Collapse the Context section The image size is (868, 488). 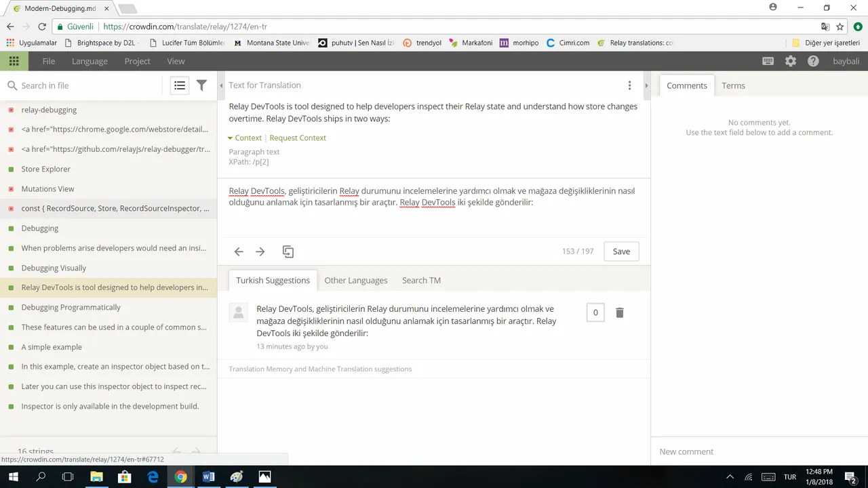pos(245,138)
